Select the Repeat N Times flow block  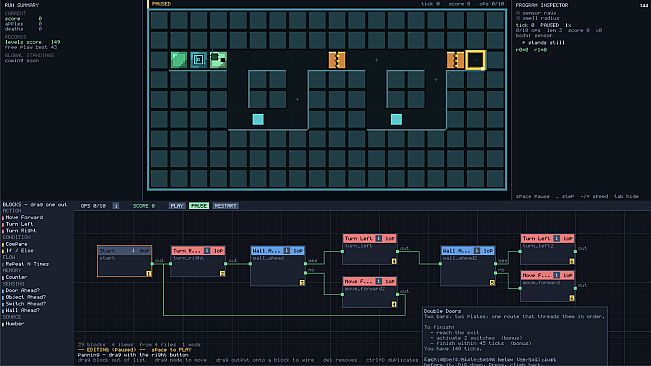pyautogui.click(x=27, y=264)
